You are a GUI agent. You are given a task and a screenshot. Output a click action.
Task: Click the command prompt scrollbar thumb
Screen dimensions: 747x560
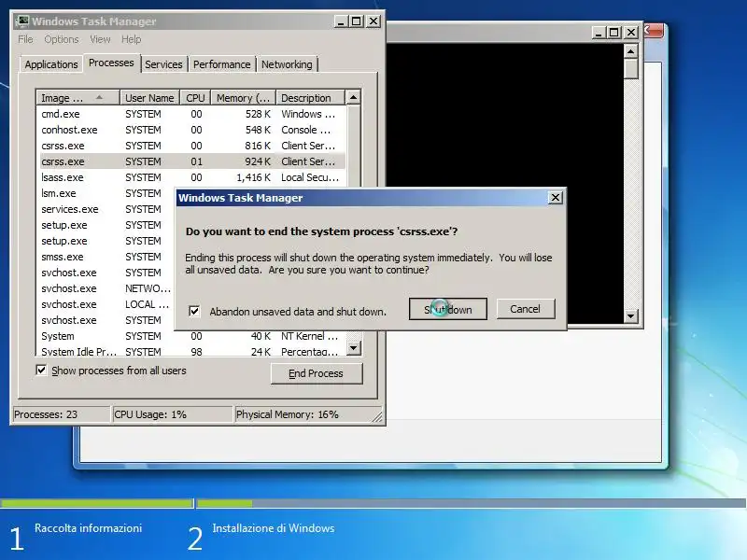click(631, 68)
